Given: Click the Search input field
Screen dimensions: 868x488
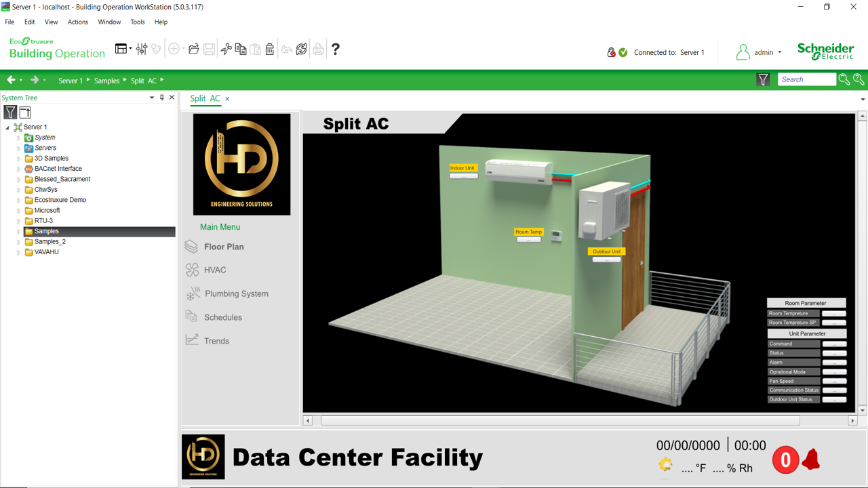Looking at the screenshot, I should point(806,79).
